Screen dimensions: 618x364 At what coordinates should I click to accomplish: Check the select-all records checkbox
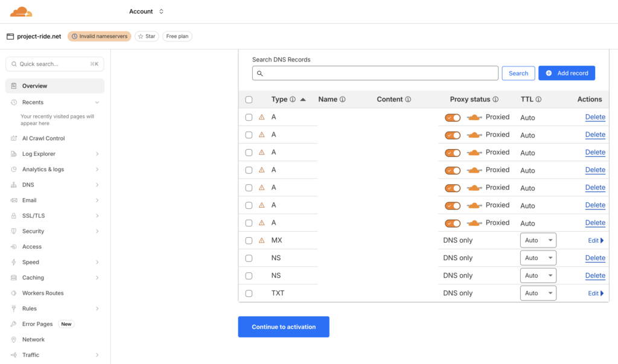coord(249,100)
